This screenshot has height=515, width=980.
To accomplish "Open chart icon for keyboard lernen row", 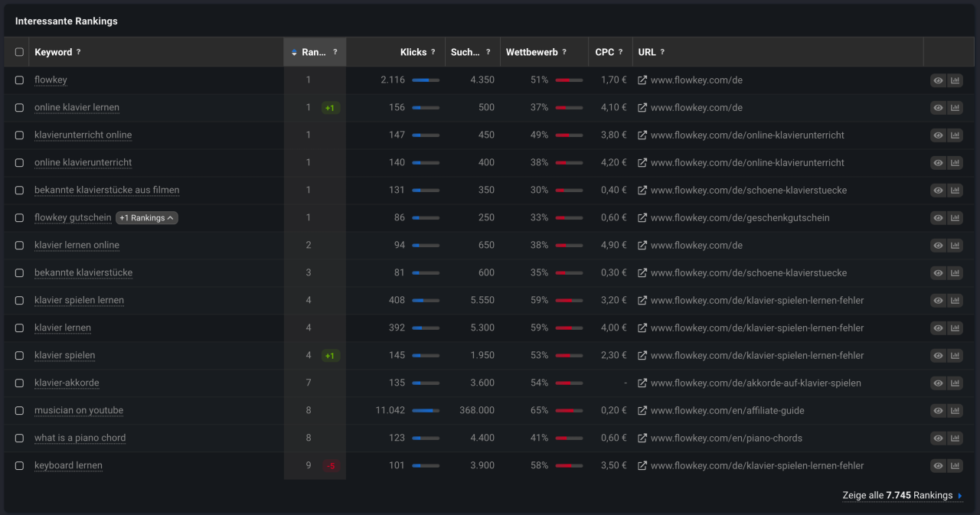I will [x=955, y=466].
